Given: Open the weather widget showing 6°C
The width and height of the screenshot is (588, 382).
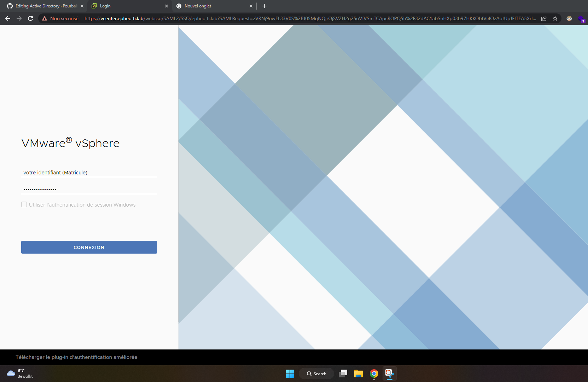Looking at the screenshot, I should [x=21, y=374].
